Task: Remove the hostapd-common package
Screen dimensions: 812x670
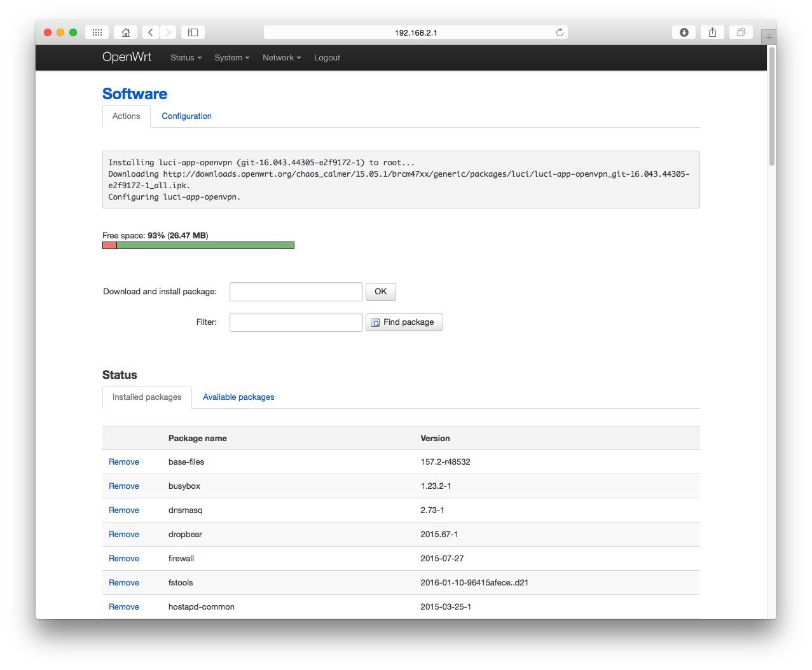Action: [124, 607]
